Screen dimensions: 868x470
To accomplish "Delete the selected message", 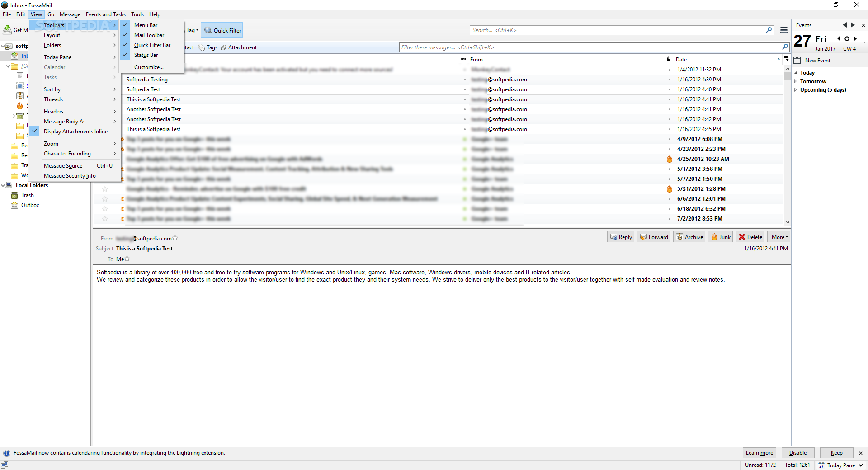I will pyautogui.click(x=750, y=237).
